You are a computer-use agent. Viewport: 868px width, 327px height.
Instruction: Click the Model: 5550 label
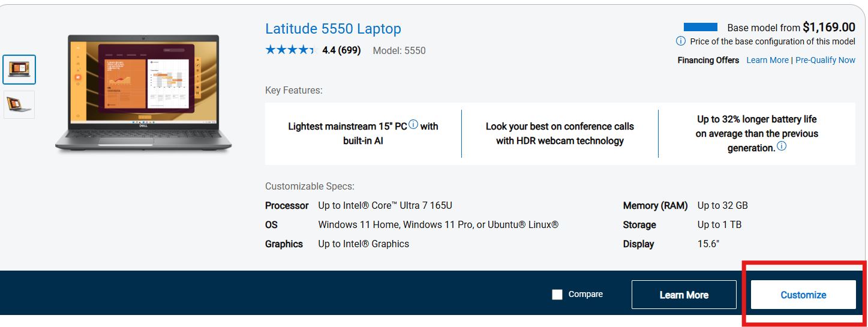[x=399, y=50]
